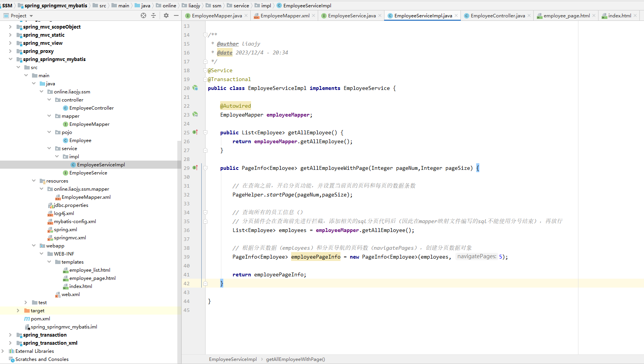Screen dimensions: 644x364
Task: Fold getAllEmployeeWithPage method at line 29
Action: point(205,168)
